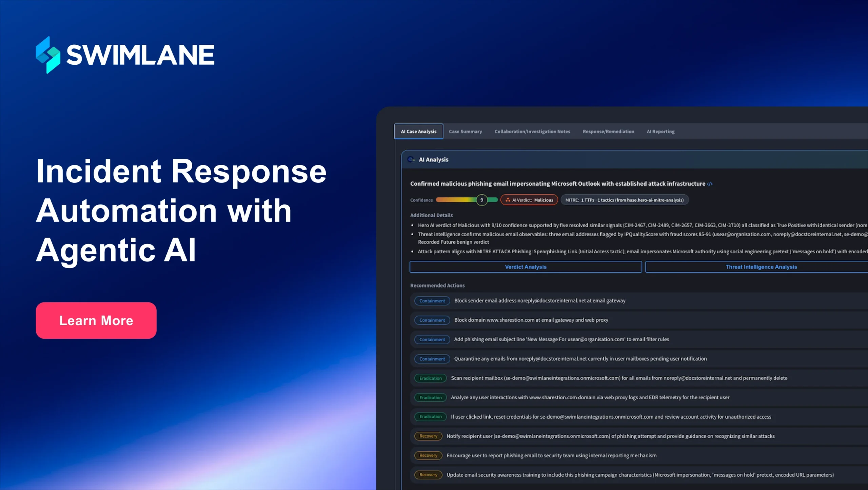Click Eradication tag for scan mailbox action

(x=430, y=378)
